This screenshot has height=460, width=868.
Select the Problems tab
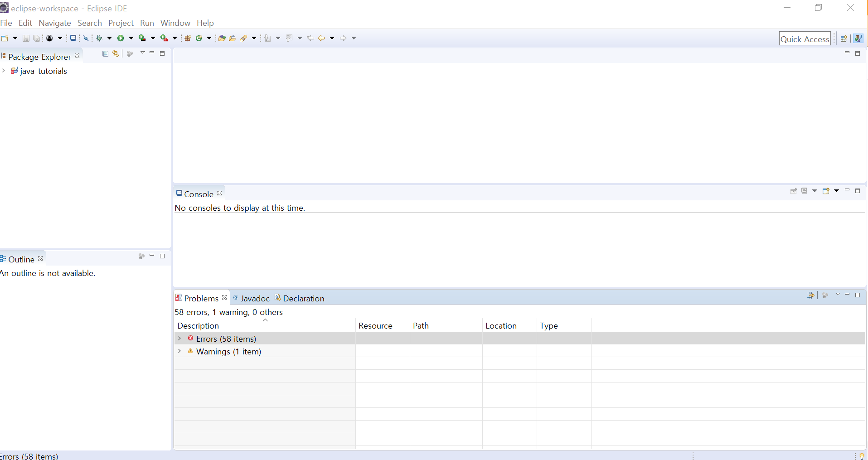pos(201,298)
